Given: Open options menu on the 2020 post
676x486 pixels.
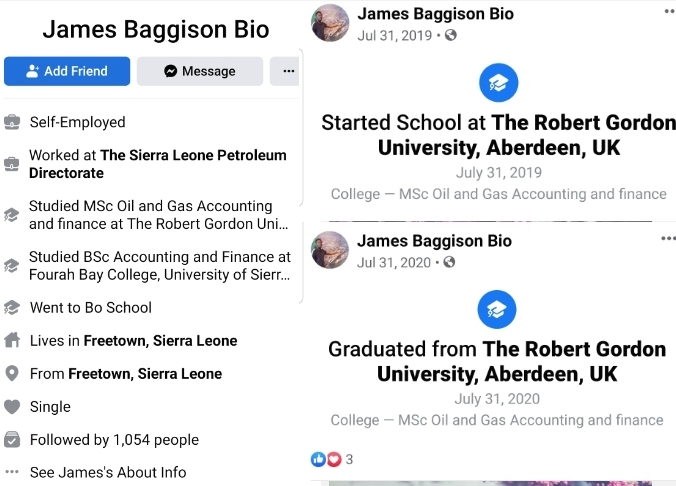Looking at the screenshot, I should pos(668,239).
